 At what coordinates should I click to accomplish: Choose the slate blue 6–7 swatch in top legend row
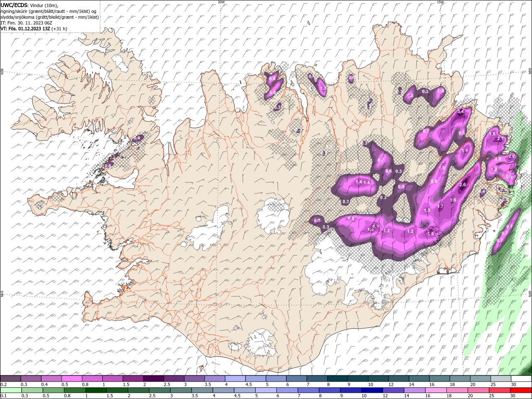click(296, 379)
